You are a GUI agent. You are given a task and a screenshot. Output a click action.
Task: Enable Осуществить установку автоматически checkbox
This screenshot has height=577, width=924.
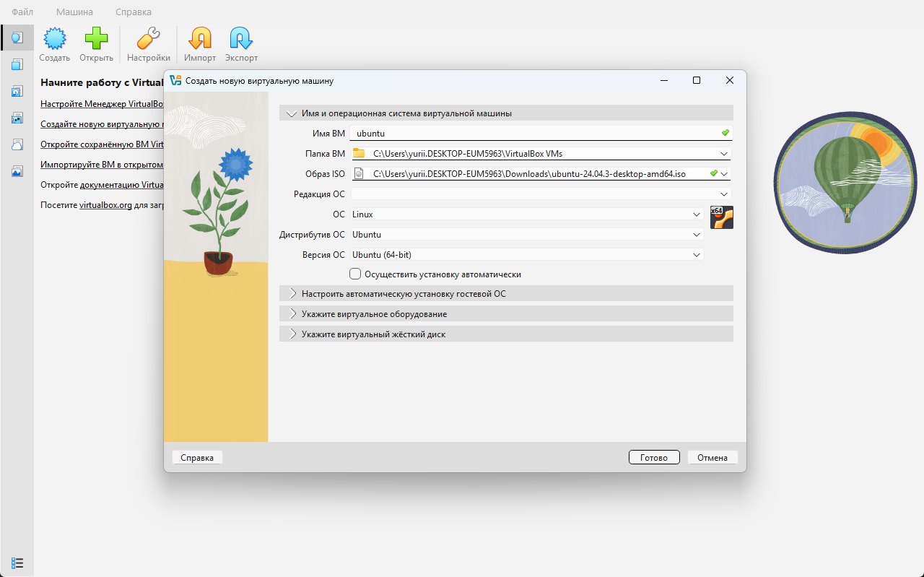click(355, 274)
